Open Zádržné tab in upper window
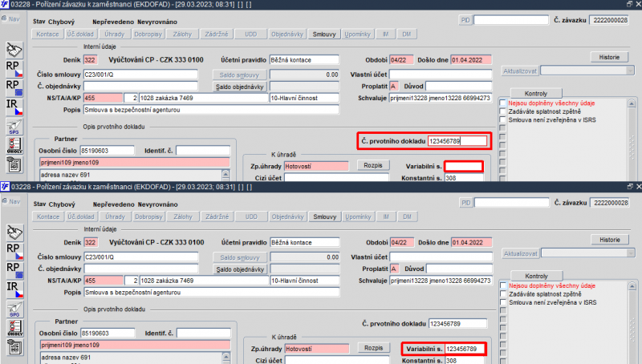 tap(217, 34)
